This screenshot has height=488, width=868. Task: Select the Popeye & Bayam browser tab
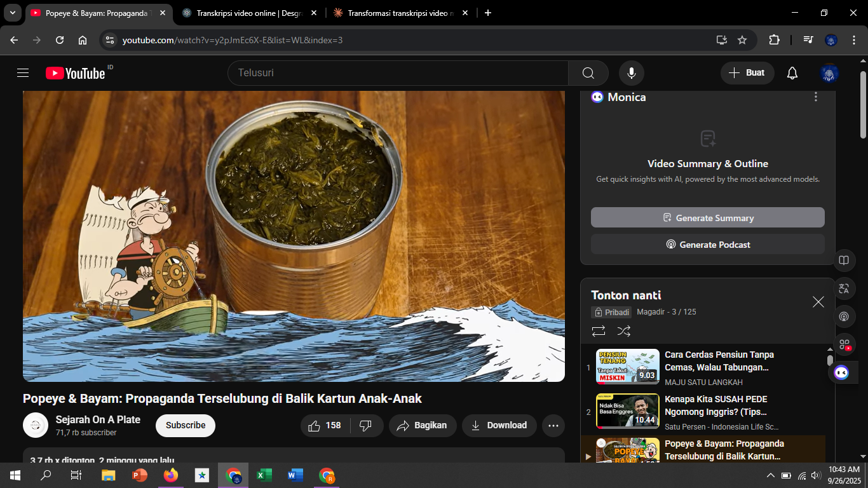(97, 13)
